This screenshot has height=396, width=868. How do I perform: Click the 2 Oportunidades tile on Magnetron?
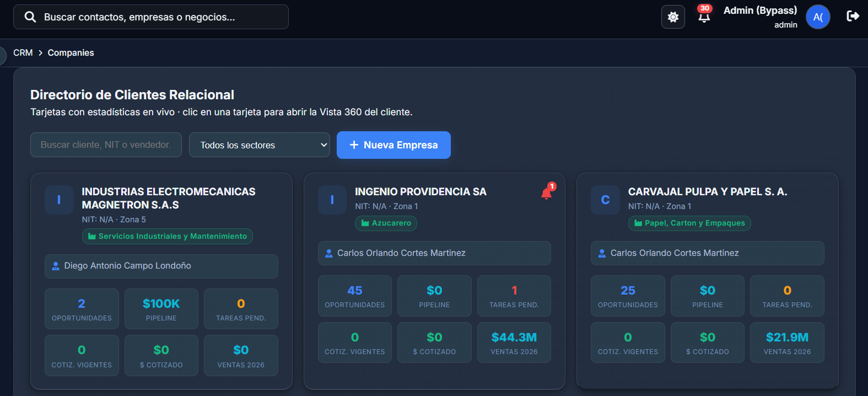(x=82, y=309)
